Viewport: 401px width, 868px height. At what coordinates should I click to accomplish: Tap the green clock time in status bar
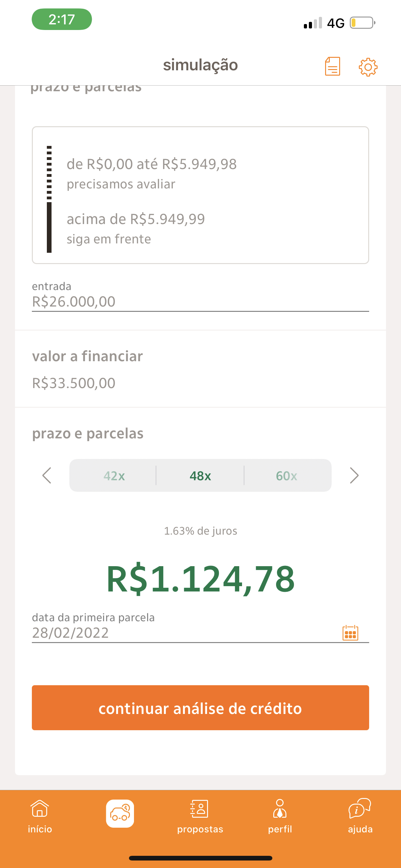coord(62,19)
